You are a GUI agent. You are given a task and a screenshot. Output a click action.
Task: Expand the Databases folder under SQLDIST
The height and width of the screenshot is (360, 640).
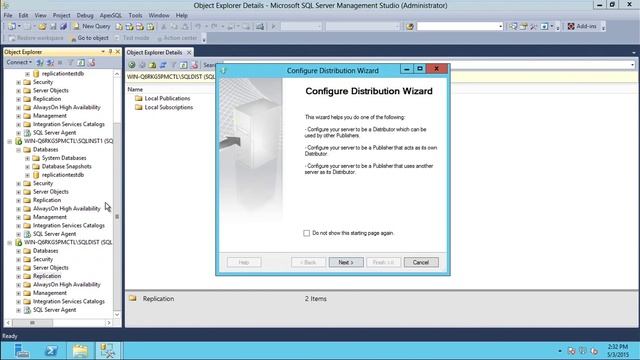pos(18,251)
